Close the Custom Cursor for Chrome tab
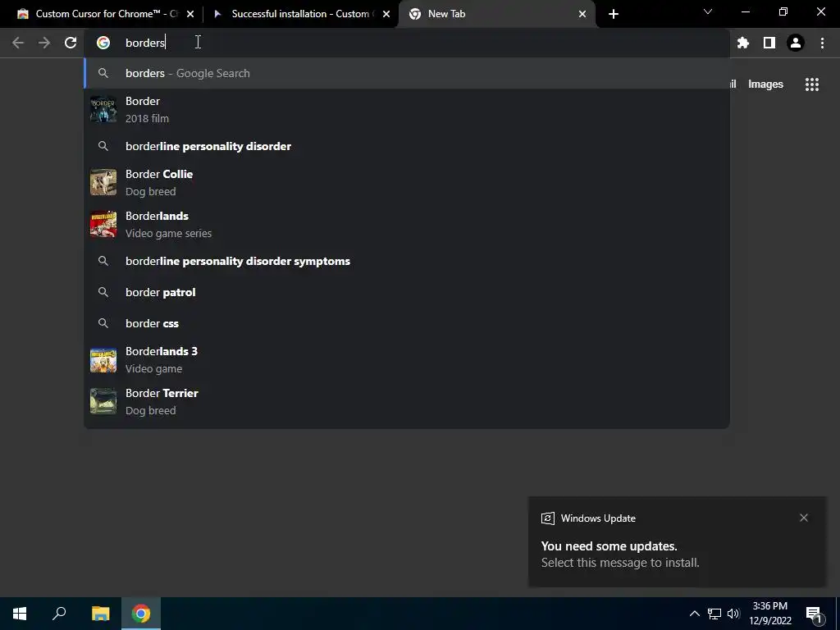 (x=190, y=14)
